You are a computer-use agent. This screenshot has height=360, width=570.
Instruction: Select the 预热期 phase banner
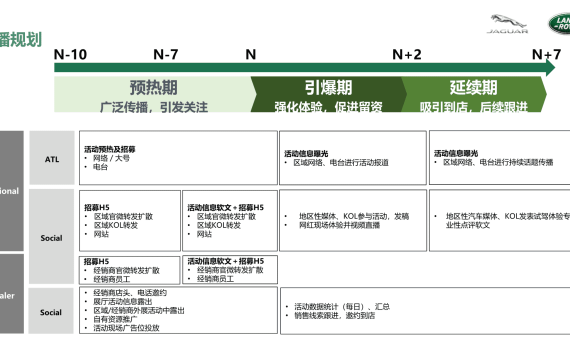tap(153, 94)
